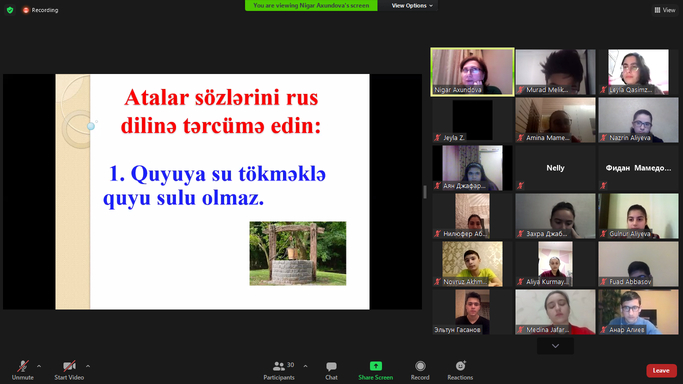Open the Participants list
Screen dimensions: 683x384
279,370
